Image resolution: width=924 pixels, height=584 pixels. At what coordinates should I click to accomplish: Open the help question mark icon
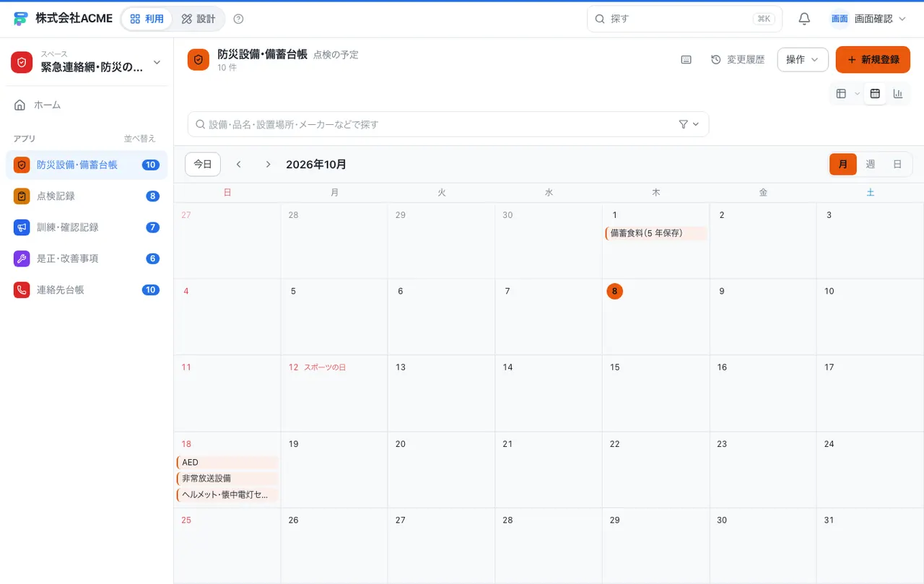click(239, 19)
